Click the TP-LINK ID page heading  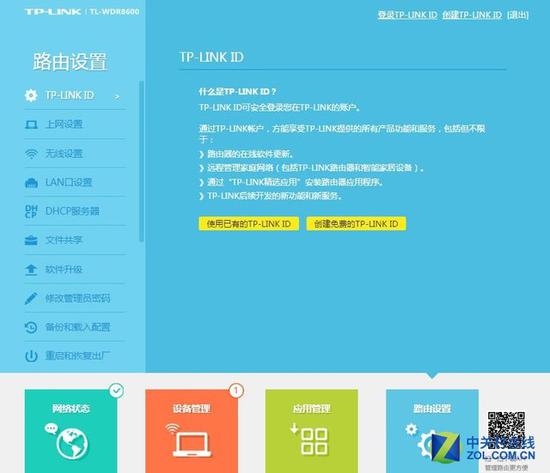click(x=212, y=57)
